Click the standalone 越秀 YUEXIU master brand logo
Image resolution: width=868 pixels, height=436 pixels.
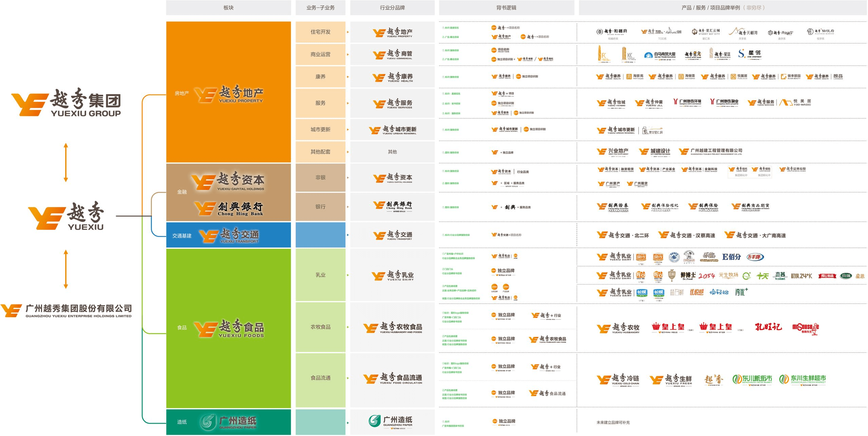point(66,216)
